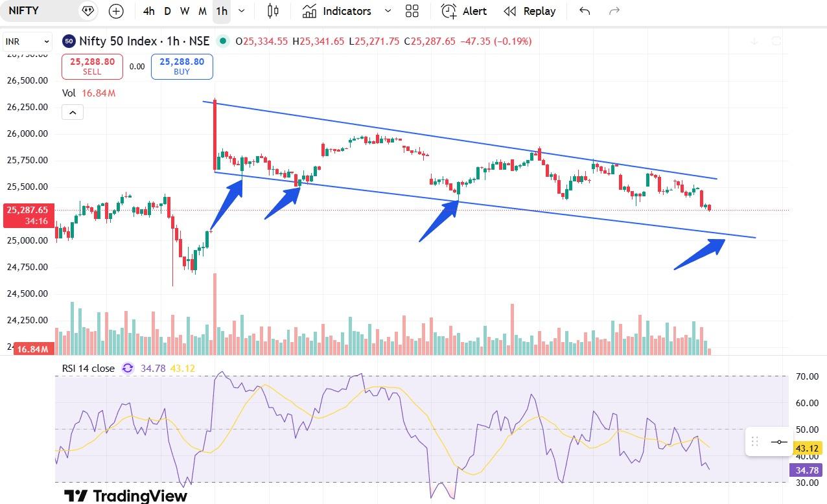Click the open value O25,334.55
The width and height of the screenshot is (827, 504).
coord(261,41)
